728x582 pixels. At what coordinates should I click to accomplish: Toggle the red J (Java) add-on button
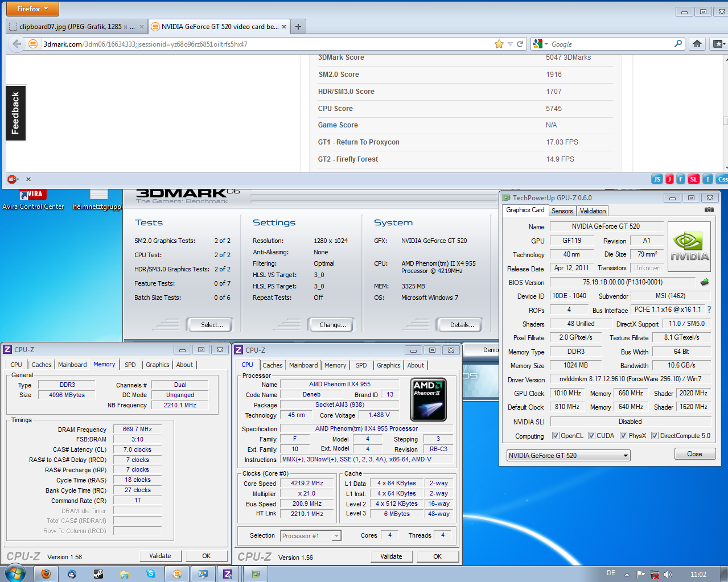pos(669,179)
